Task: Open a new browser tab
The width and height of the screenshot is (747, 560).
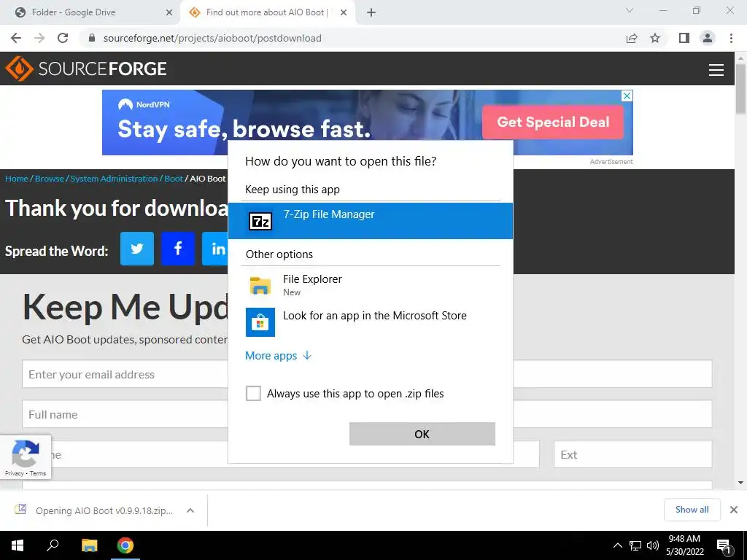Action: click(371, 12)
